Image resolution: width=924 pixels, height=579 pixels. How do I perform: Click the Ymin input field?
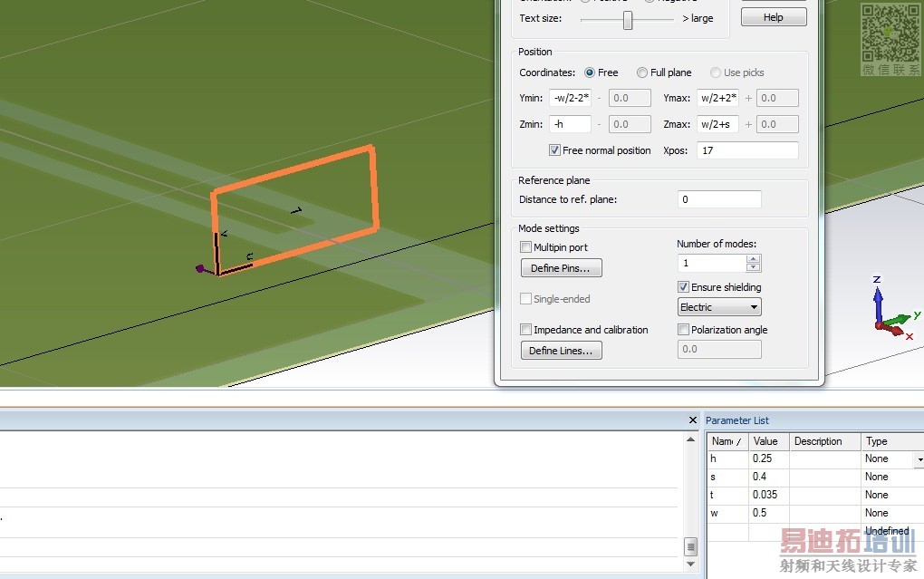(570, 98)
